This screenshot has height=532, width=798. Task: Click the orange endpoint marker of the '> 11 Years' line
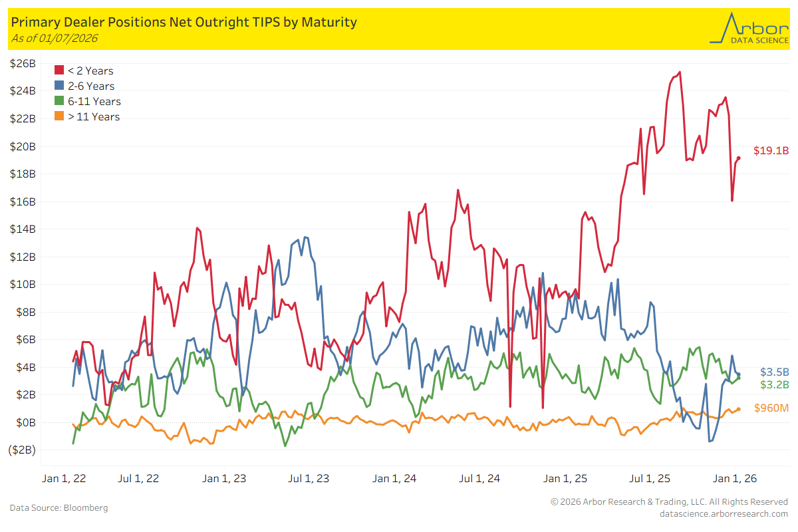pyautogui.click(x=739, y=410)
